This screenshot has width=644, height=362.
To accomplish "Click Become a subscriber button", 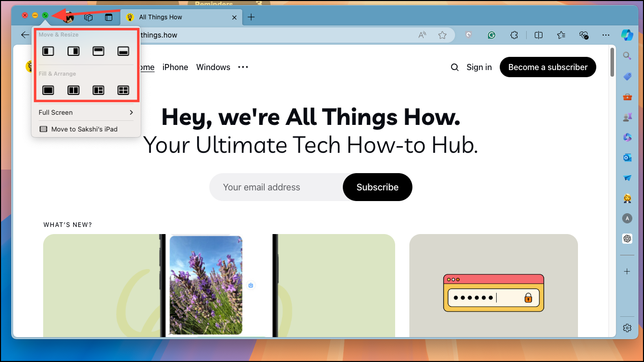I will 548,67.
